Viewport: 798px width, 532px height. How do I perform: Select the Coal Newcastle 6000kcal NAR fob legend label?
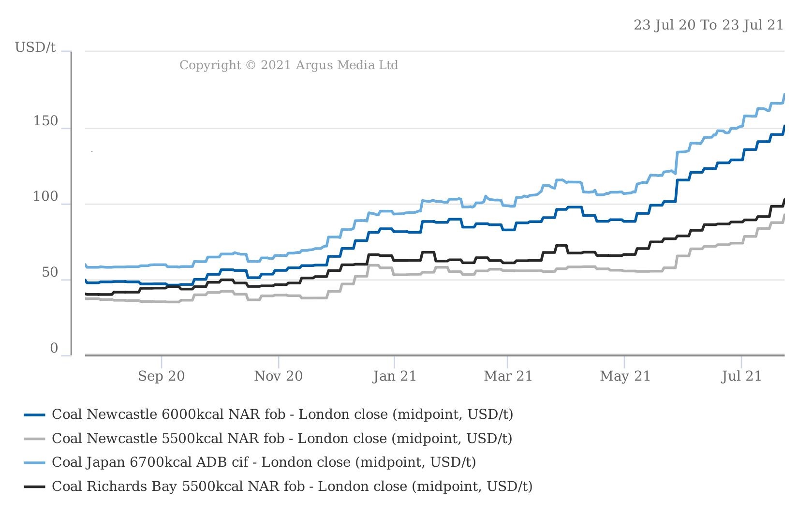(282, 414)
